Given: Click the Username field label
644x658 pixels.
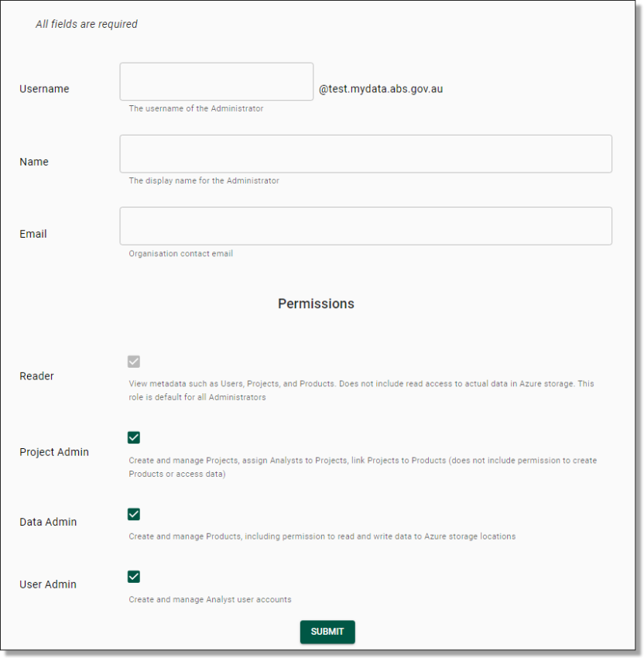Looking at the screenshot, I should tap(44, 88).
